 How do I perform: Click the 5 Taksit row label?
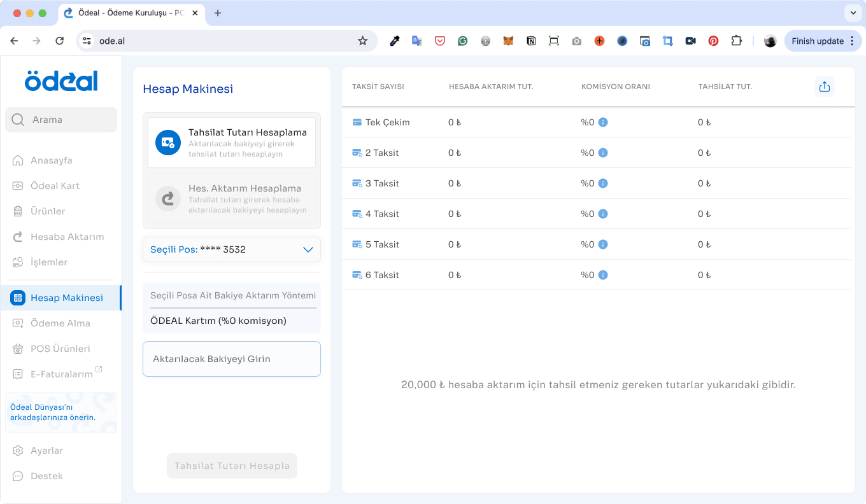point(382,244)
